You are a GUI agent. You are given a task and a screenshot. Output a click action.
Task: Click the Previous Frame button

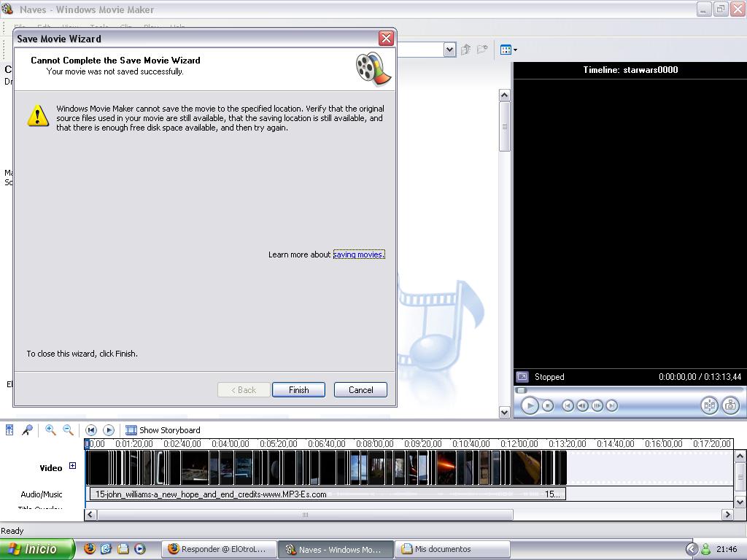click(582, 405)
